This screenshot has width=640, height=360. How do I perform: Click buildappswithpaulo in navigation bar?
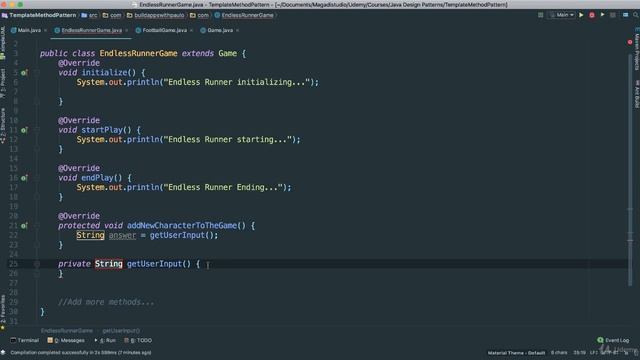click(156, 15)
